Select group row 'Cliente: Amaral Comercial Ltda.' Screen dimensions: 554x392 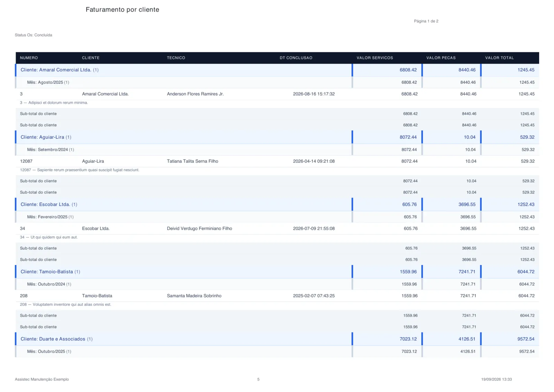277,70
